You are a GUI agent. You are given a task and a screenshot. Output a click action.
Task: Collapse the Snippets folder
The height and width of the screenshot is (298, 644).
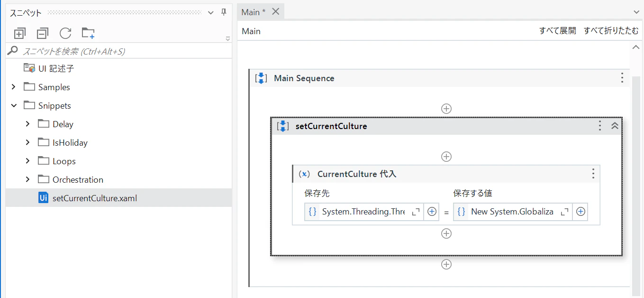point(13,105)
